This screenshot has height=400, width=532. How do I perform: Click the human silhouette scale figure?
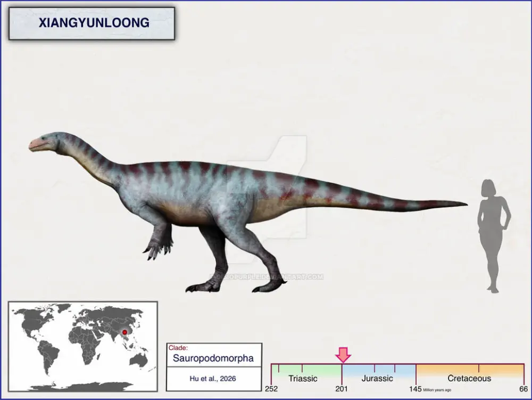(x=493, y=234)
